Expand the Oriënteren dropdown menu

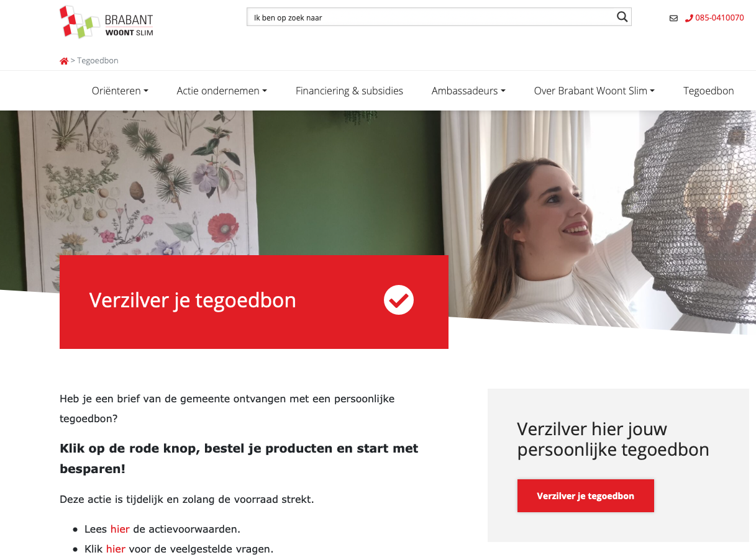(120, 91)
